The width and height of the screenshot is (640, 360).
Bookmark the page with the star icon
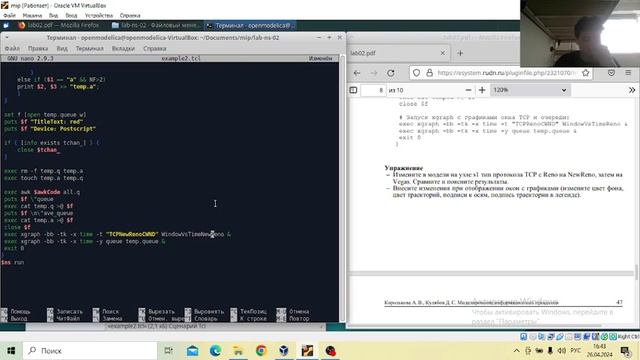click(586, 73)
